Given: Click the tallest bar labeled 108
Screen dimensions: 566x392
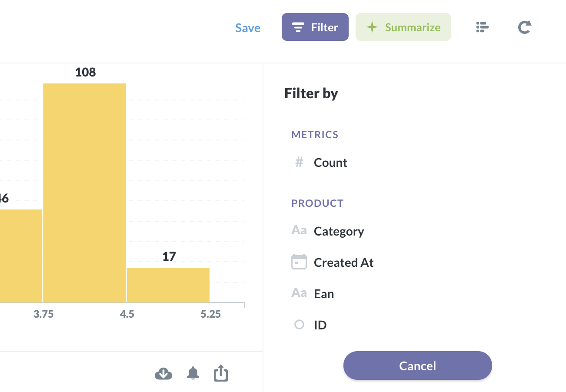Looking at the screenshot, I should point(85,191).
